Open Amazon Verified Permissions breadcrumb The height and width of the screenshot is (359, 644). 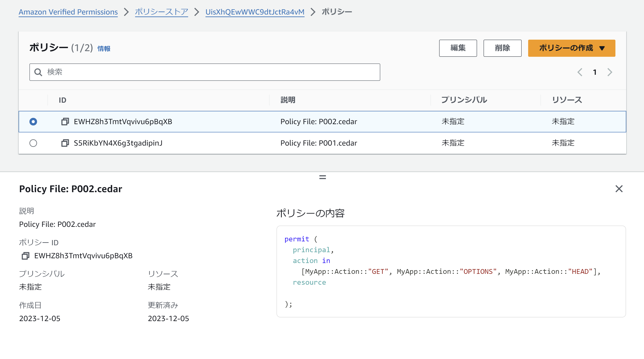(x=68, y=12)
